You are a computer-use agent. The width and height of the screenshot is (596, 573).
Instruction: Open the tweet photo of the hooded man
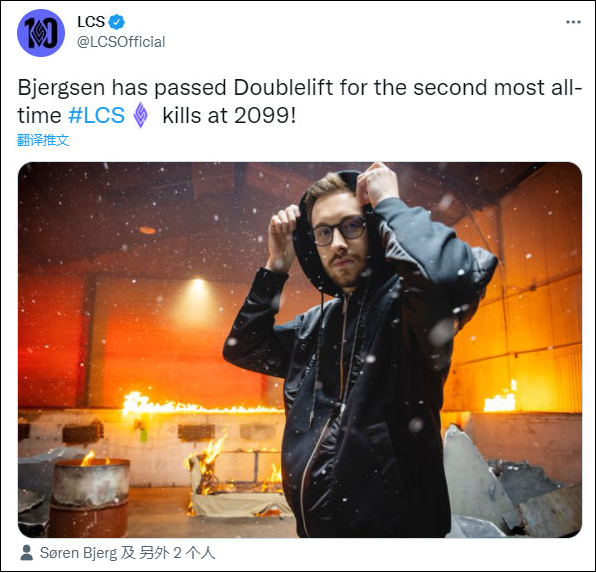[300, 349]
